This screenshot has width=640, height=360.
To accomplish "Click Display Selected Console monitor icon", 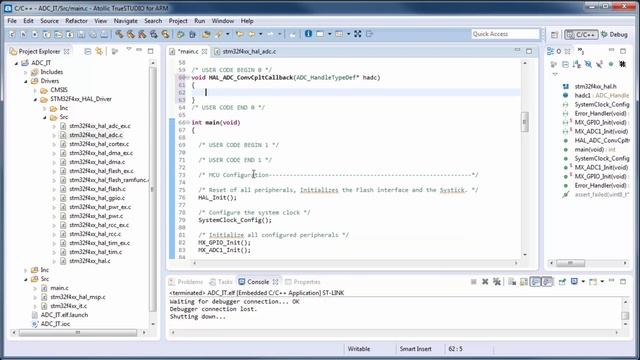I will coord(574,282).
